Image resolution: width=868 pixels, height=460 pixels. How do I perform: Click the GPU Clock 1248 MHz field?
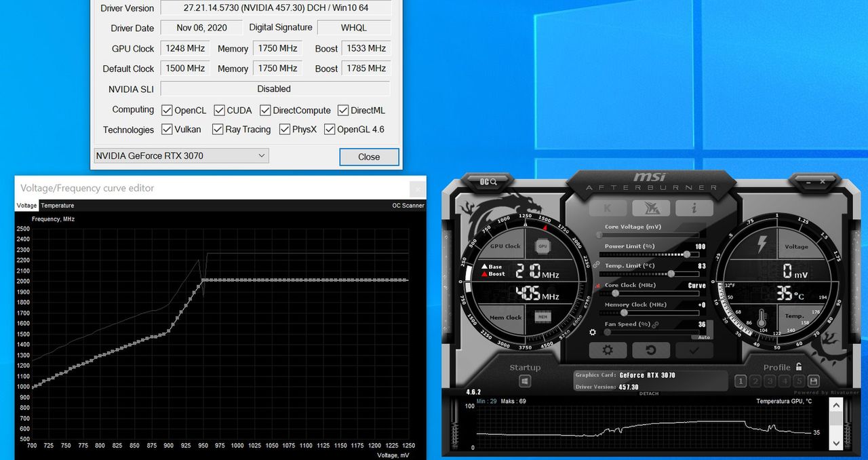pyautogui.click(x=185, y=48)
